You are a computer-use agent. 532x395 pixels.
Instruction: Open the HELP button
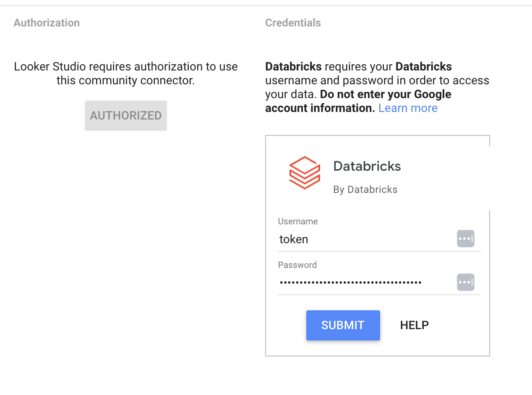coord(414,325)
